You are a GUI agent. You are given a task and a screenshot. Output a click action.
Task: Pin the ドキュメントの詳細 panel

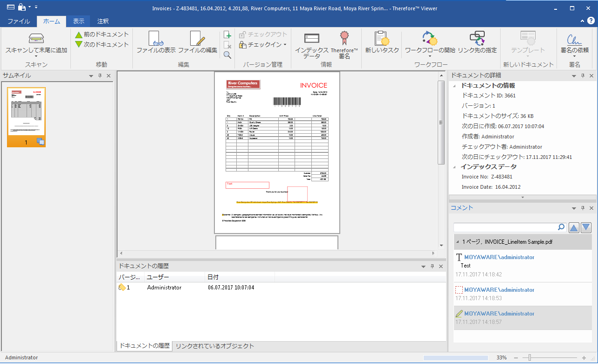click(x=583, y=76)
